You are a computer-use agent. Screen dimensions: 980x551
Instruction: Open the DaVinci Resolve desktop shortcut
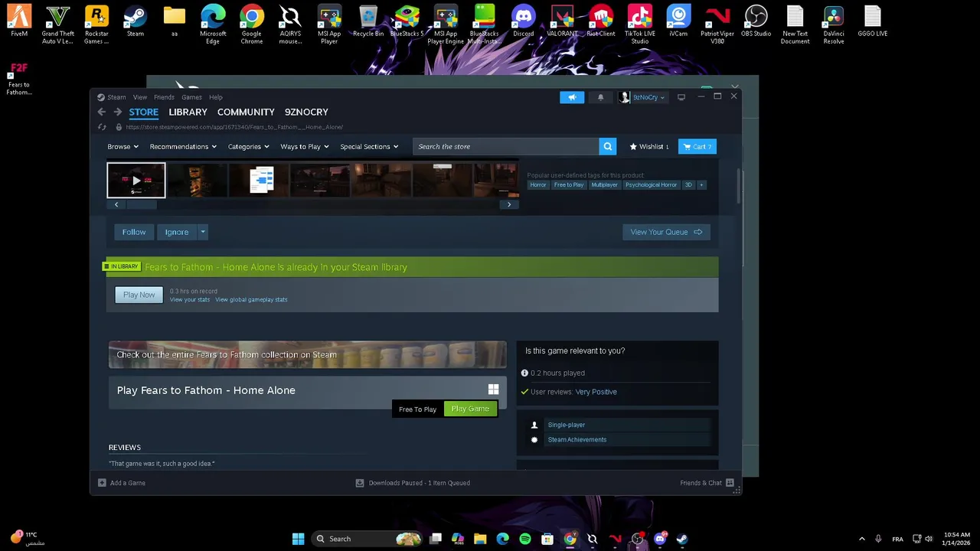pos(834,24)
